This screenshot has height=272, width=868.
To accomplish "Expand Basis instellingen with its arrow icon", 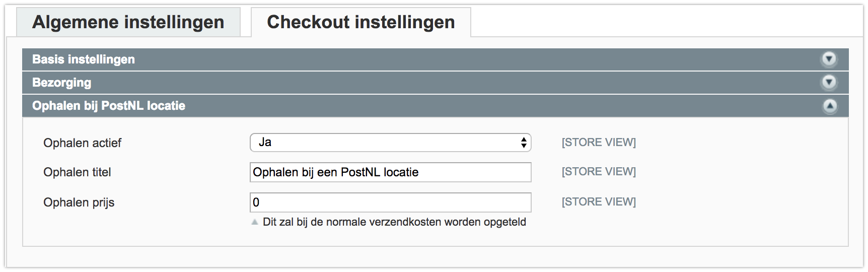I will click(829, 59).
